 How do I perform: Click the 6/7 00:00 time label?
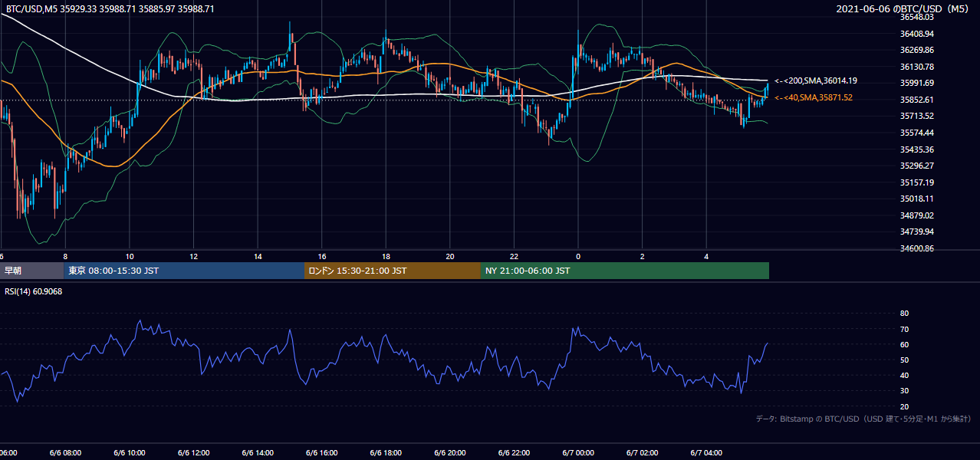578,453
